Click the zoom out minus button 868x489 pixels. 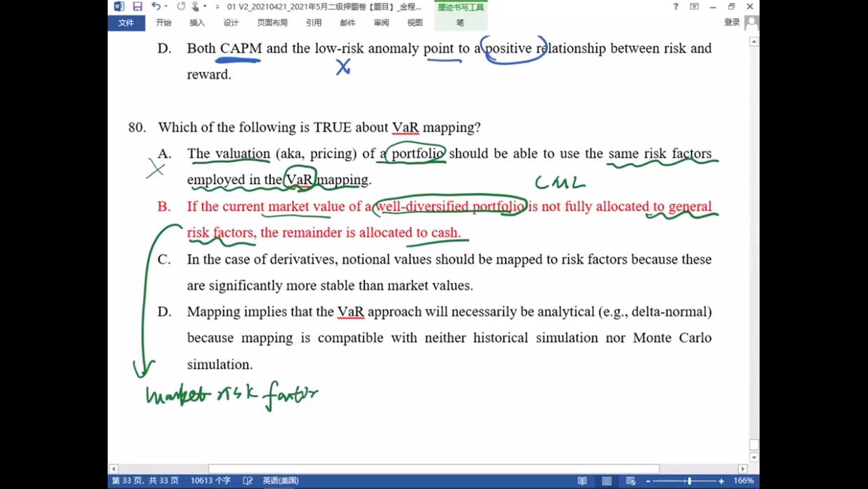[x=648, y=481]
